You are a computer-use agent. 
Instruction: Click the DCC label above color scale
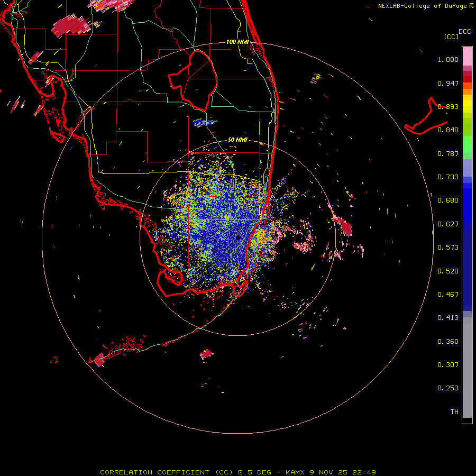pyautogui.click(x=464, y=32)
